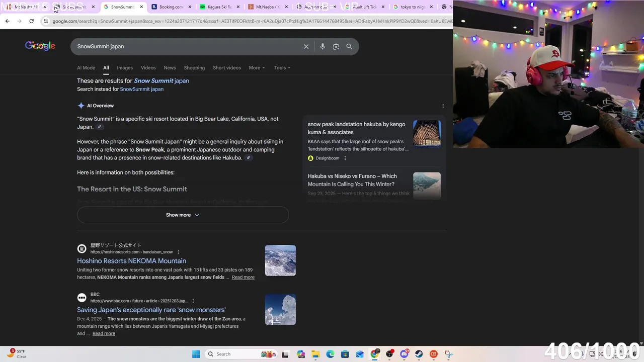Click the Google search input field
This screenshot has height=362, width=644.
click(x=186, y=46)
